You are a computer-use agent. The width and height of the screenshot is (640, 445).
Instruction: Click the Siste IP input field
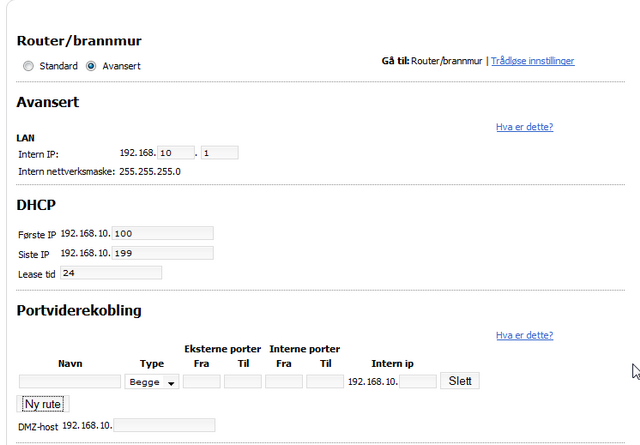tap(163, 253)
